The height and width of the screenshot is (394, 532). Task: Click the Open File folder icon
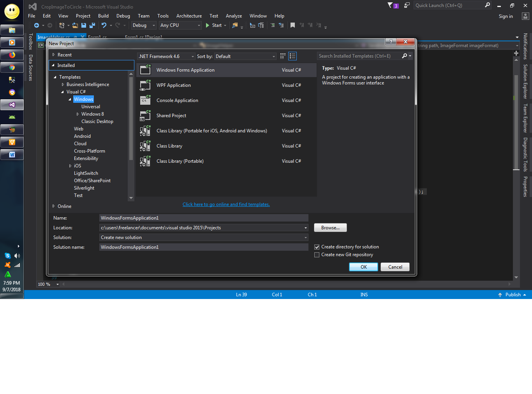(75, 25)
